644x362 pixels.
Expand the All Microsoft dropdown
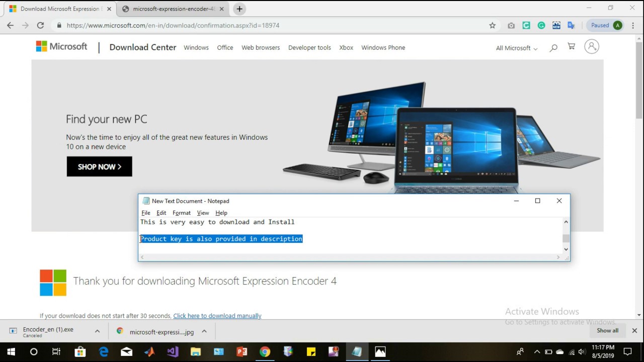517,48
